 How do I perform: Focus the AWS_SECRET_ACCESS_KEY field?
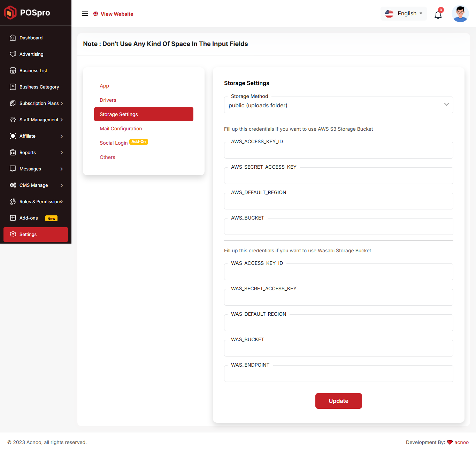point(338,176)
